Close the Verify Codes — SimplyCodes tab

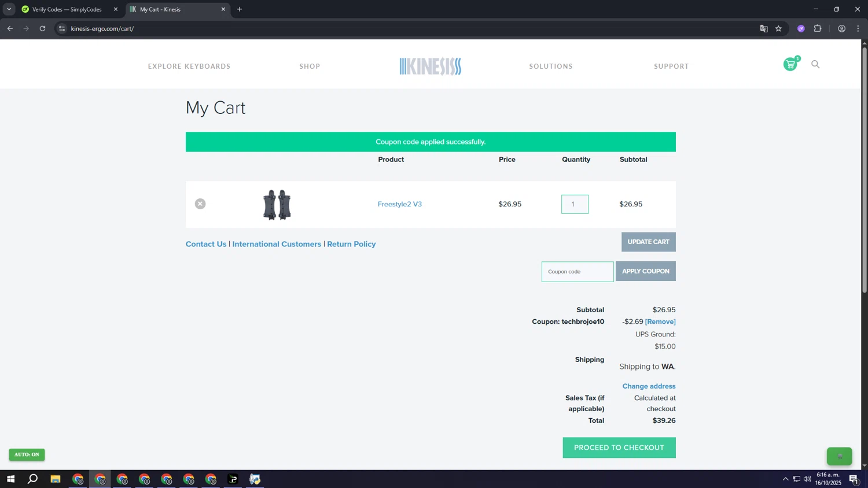pos(115,9)
